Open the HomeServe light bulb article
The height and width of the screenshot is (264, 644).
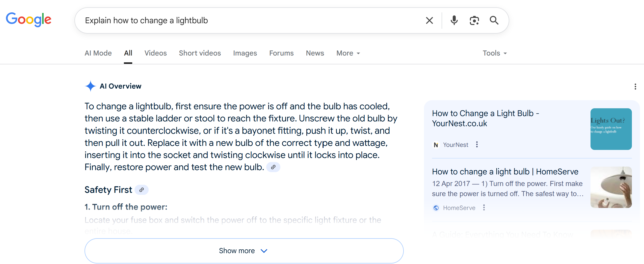tap(505, 172)
